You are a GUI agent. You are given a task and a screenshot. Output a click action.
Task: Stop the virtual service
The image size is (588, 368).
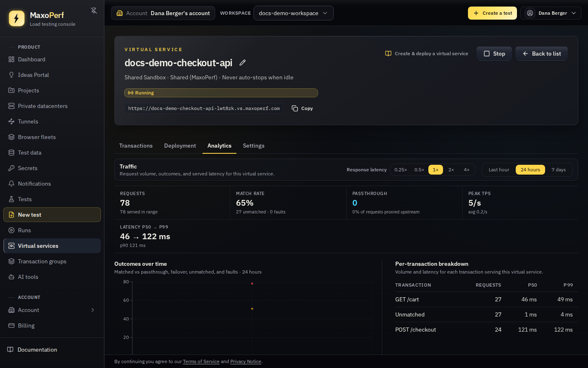(494, 54)
